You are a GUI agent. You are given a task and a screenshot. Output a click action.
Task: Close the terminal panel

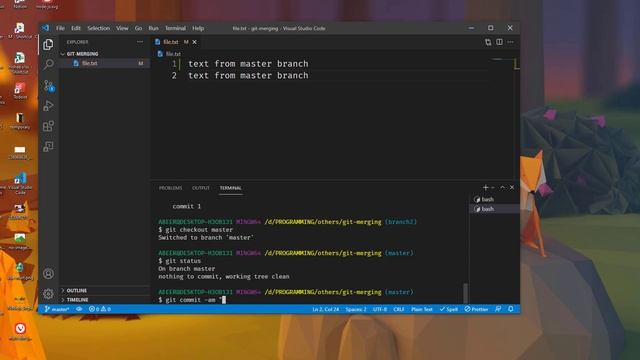(x=512, y=187)
